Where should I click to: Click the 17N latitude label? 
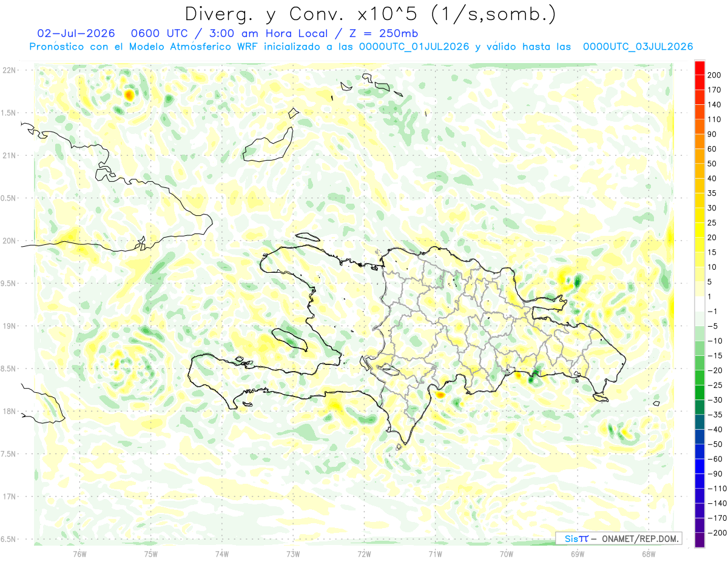(x=9, y=496)
